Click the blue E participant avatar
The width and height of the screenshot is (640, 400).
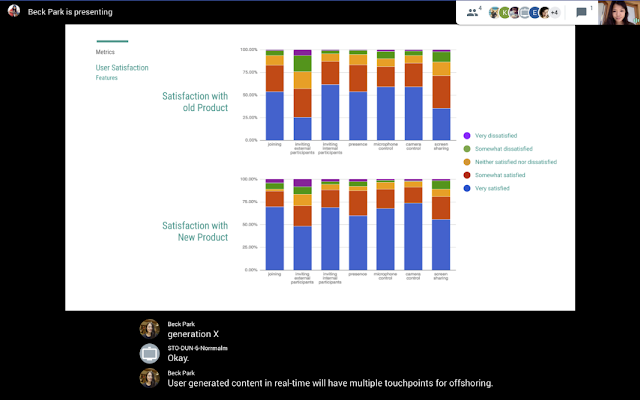tap(534, 12)
